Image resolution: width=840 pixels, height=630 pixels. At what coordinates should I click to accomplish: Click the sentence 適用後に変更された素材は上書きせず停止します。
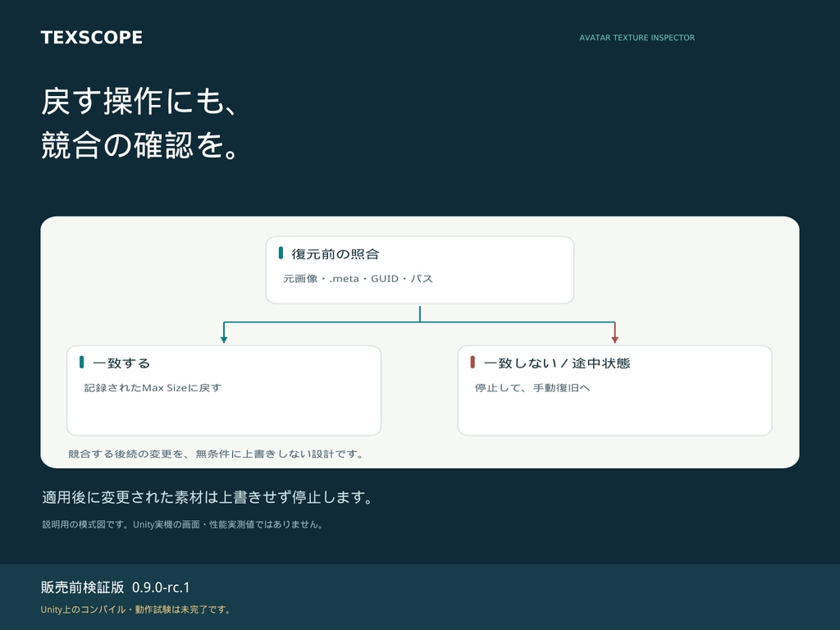[x=208, y=497]
